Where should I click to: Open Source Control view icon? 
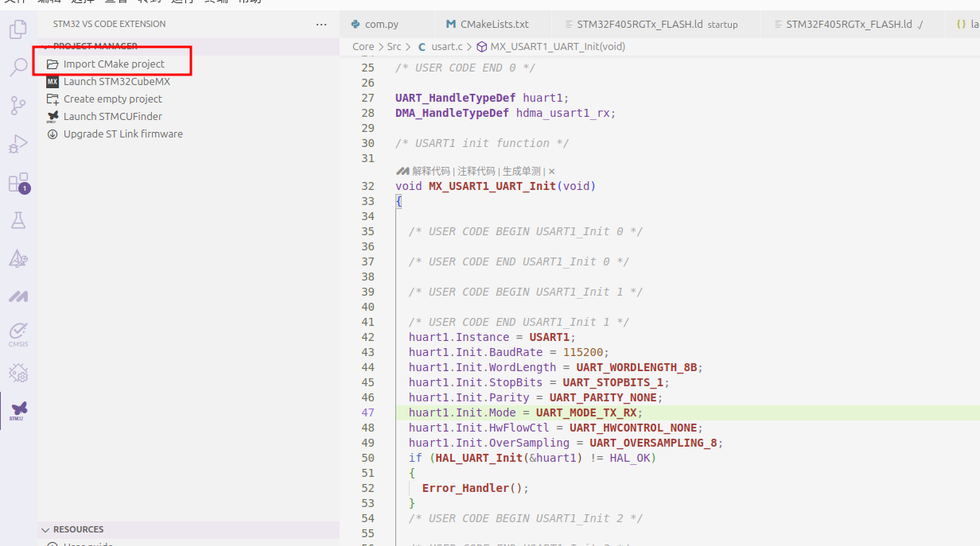click(17, 106)
